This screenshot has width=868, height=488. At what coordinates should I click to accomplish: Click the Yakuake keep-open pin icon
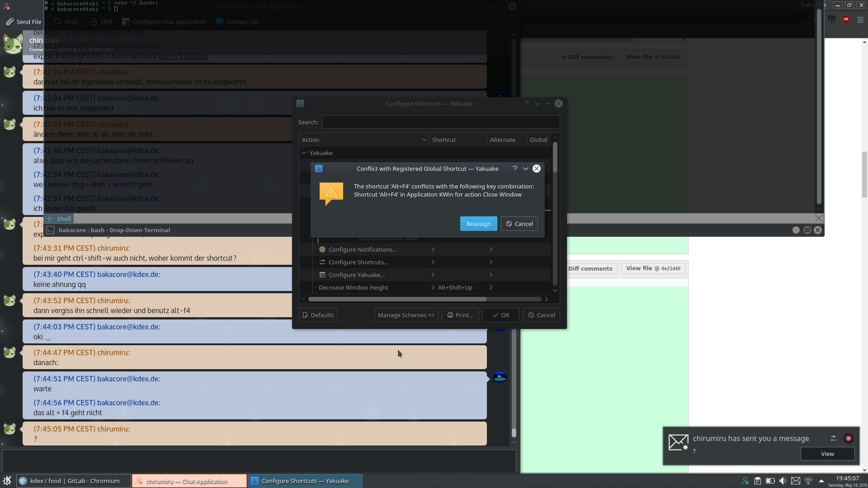coord(796,230)
